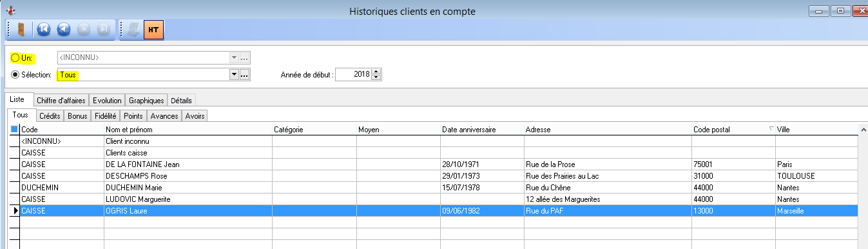The width and height of the screenshot is (868, 249).
Task: Expand the "Tous" selection dropdown
Action: click(235, 75)
